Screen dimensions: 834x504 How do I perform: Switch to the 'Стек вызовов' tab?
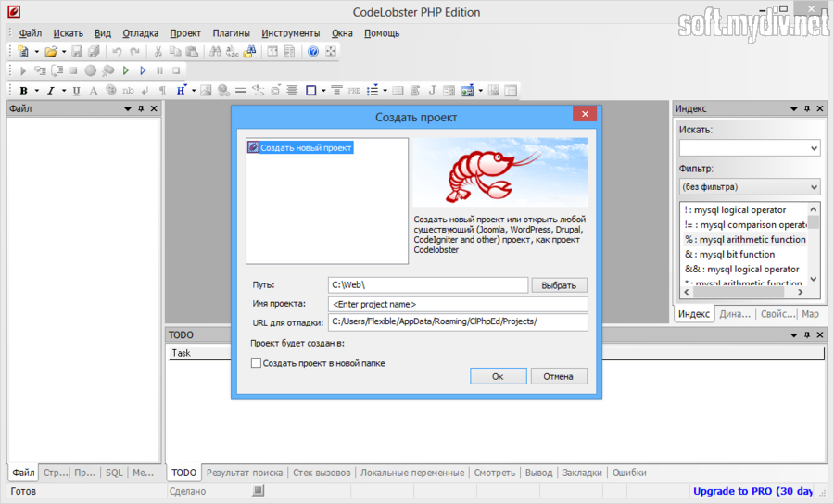tap(322, 472)
